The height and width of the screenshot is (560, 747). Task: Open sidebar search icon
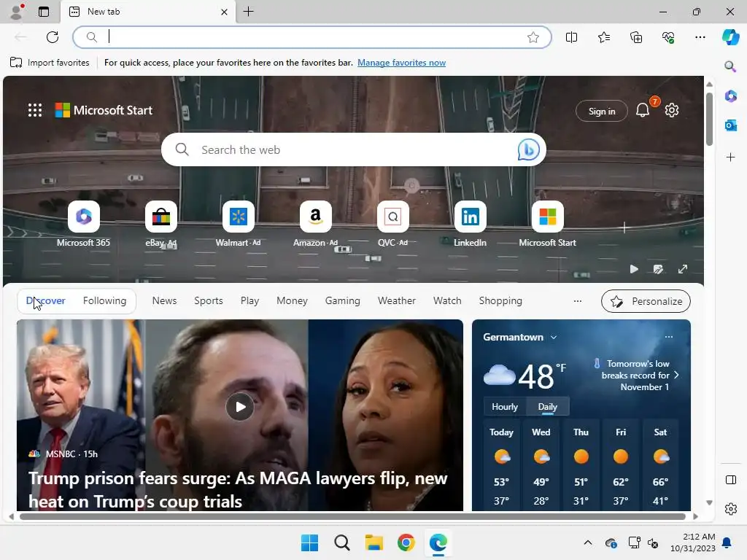730,66
